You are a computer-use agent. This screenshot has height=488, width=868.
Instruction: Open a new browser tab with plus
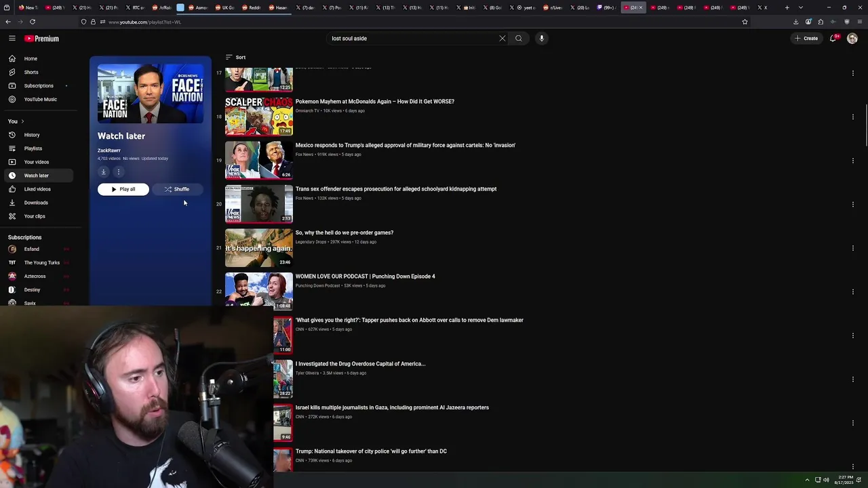[787, 7]
